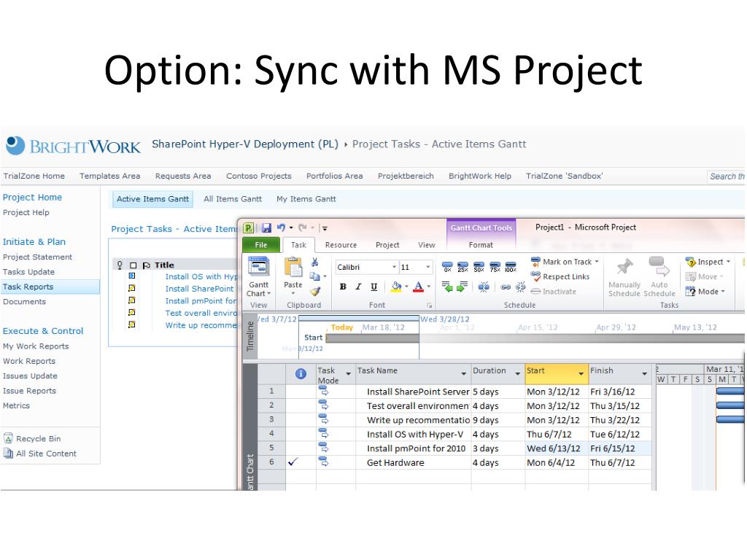
Task: Open the font size 11 dropdown
Action: [x=427, y=267]
